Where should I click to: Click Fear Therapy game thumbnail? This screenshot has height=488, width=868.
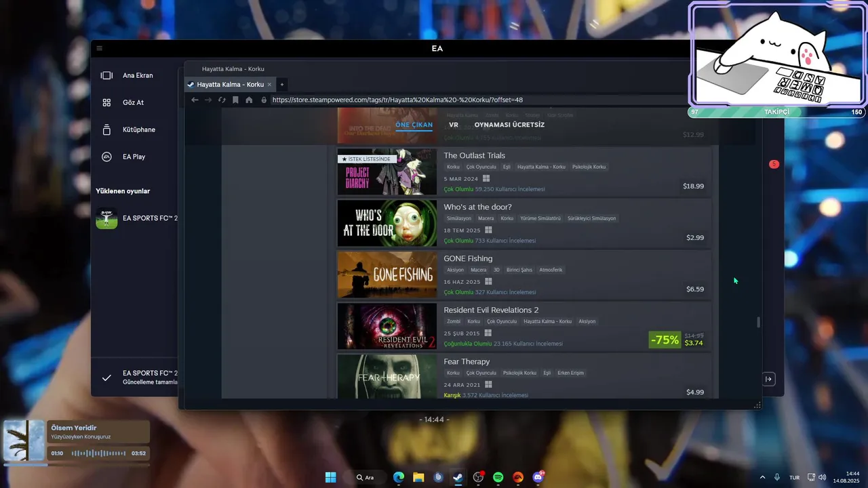(x=387, y=376)
